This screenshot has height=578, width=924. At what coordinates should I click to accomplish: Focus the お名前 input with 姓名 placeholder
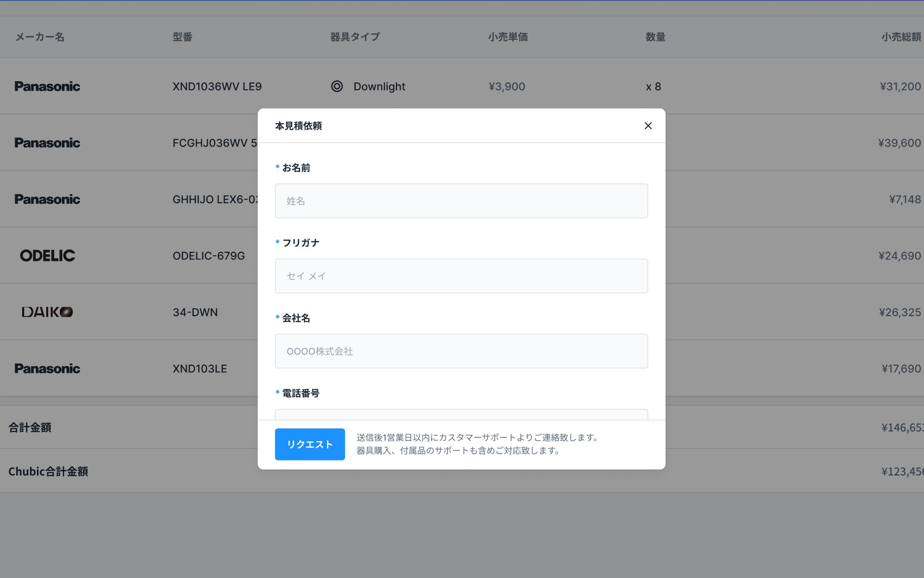click(x=461, y=201)
